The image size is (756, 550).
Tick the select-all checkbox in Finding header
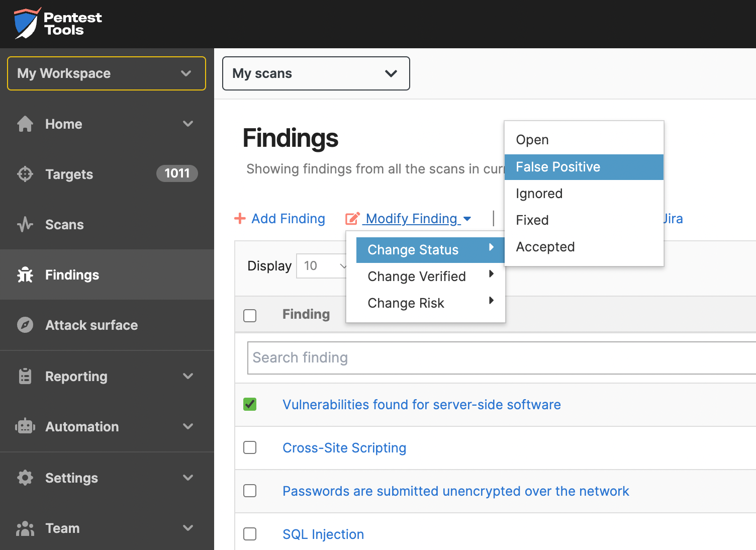pos(250,315)
